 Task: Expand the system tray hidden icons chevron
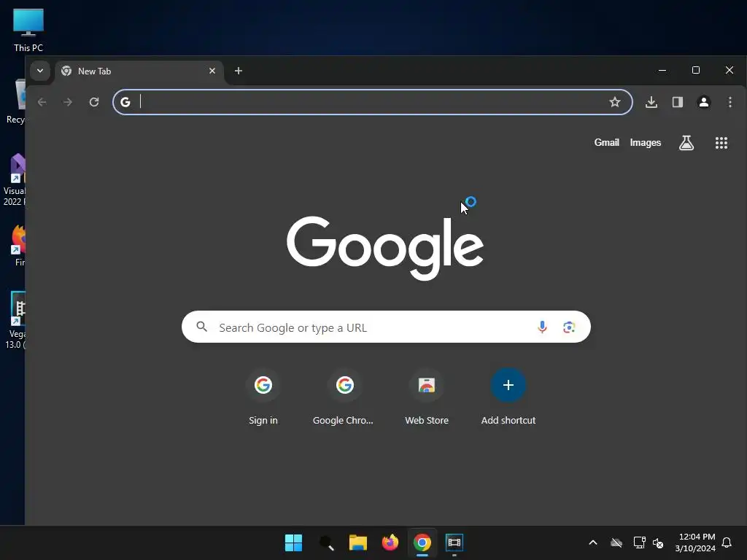click(592, 542)
